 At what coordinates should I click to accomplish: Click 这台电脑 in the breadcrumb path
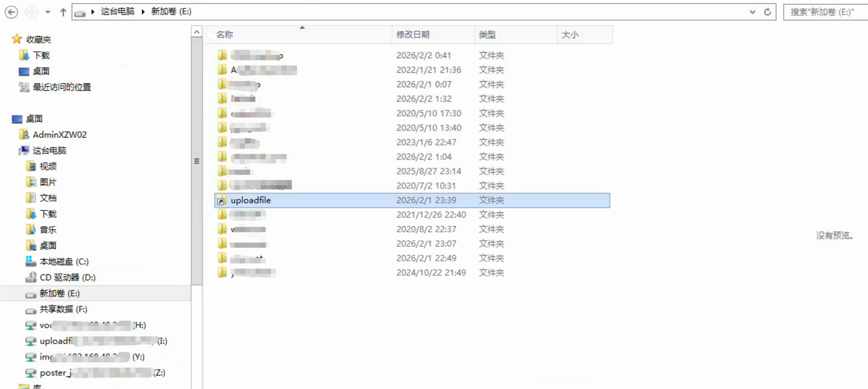click(x=117, y=12)
